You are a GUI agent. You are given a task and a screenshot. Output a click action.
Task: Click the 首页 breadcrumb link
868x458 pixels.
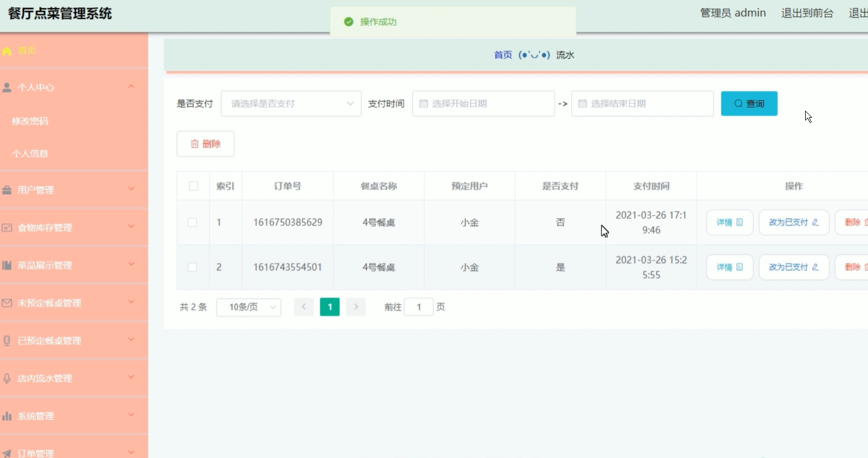point(503,55)
